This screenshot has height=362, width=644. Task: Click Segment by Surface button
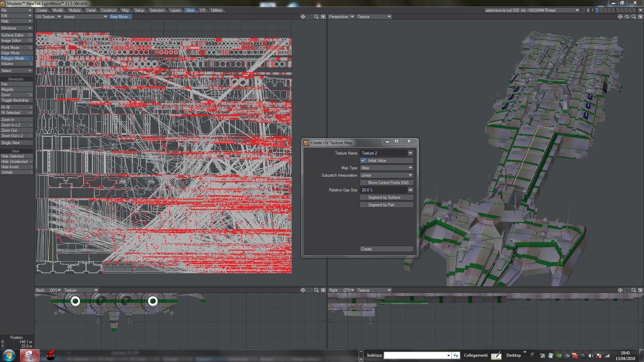[x=386, y=197]
